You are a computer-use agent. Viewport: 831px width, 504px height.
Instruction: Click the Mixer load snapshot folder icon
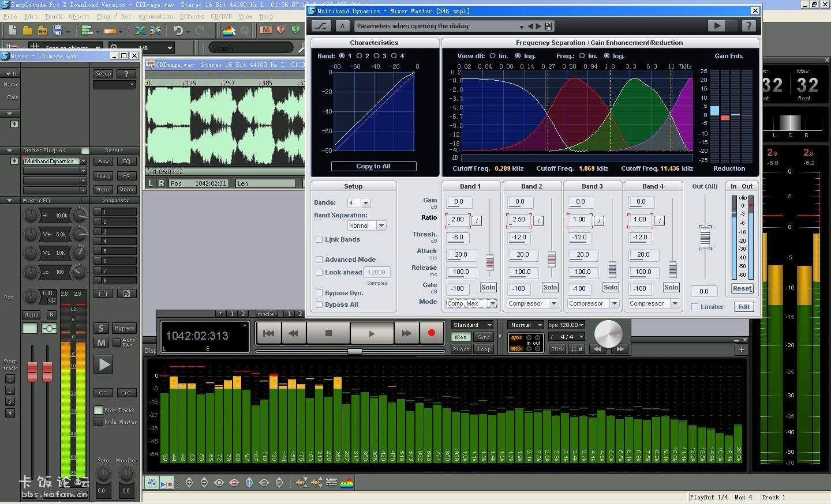pyautogui.click(x=103, y=294)
